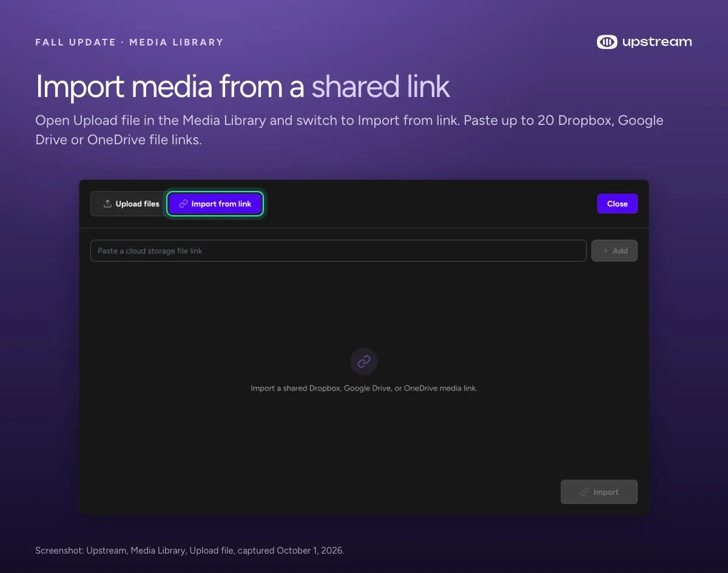Click the 'Import media from a shared link' title
Screen dimensions: 728x573
pyautogui.click(x=243, y=86)
